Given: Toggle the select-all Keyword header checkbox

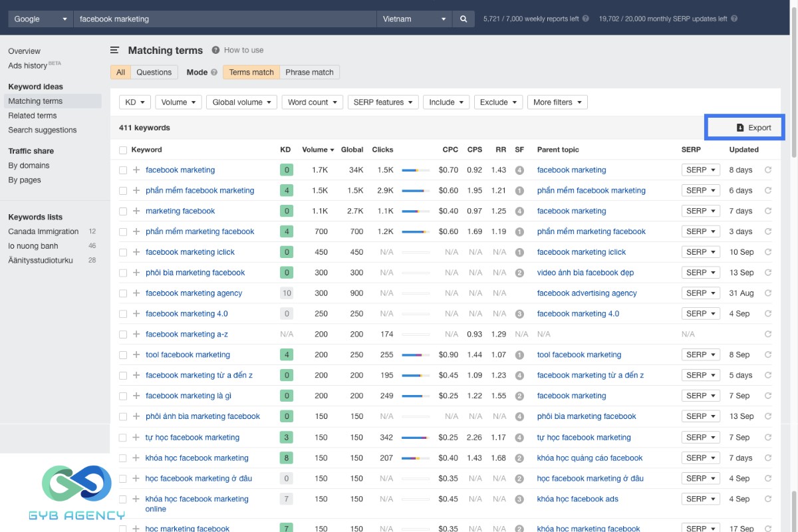Looking at the screenshot, I should (123, 150).
